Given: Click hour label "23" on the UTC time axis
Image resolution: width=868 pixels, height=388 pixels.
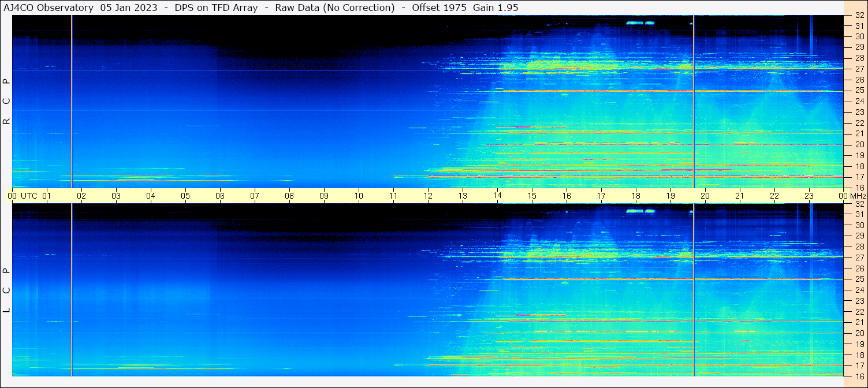Looking at the screenshot, I should (x=809, y=196).
